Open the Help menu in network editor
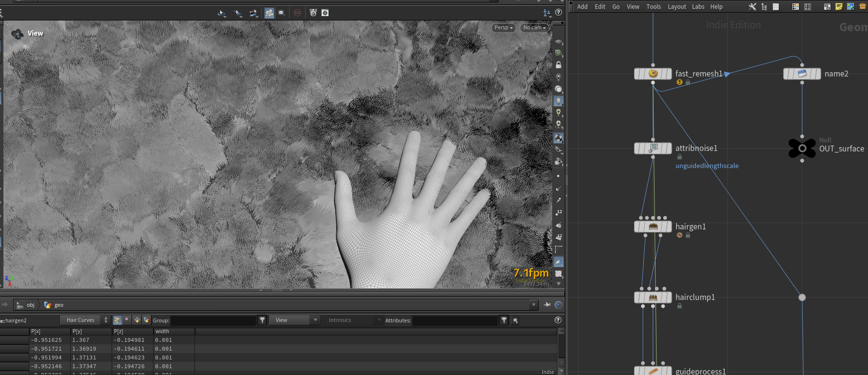Image resolution: width=868 pixels, height=375 pixels. [716, 7]
